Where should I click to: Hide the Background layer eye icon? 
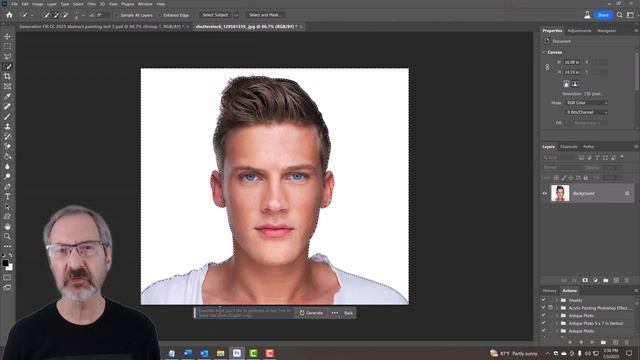544,193
